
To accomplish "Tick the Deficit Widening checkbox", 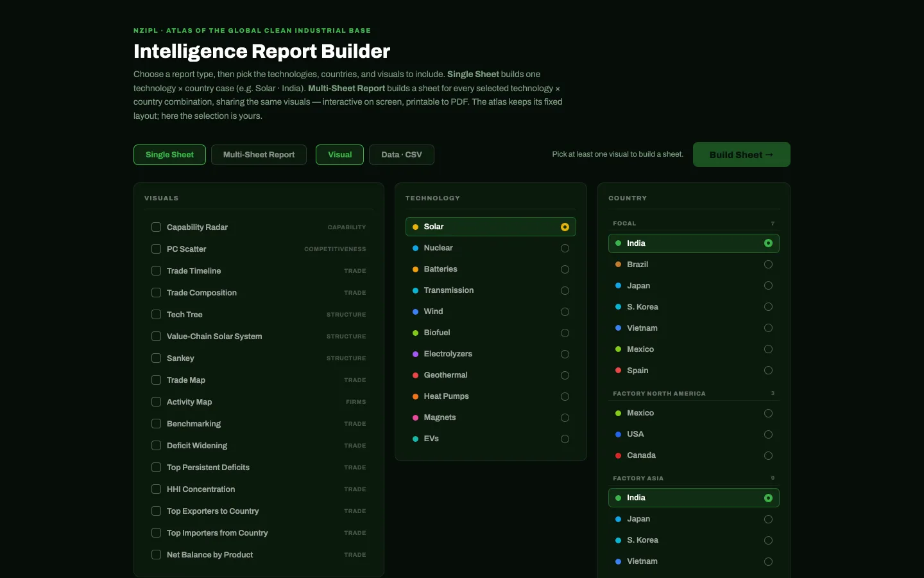I will click(x=156, y=446).
